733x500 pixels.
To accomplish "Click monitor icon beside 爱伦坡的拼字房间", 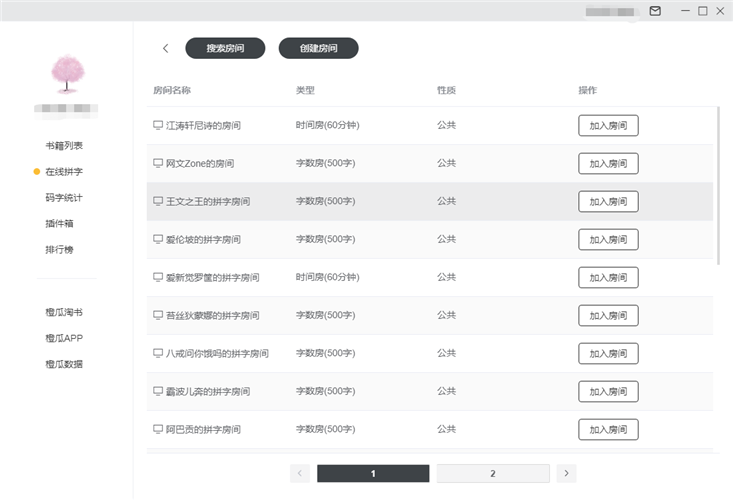I will tap(157, 239).
